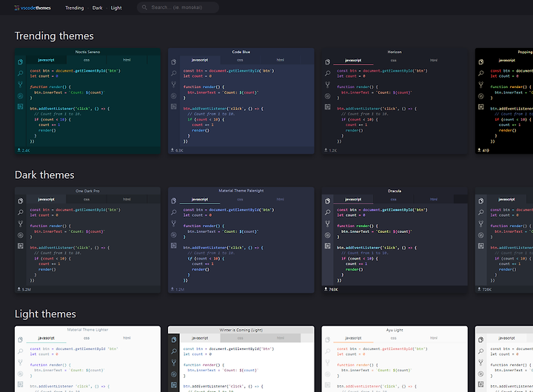Screen dimensions: 533x392
Task: Click the files icon in Noctis Sereno card
Action: pos(21,62)
